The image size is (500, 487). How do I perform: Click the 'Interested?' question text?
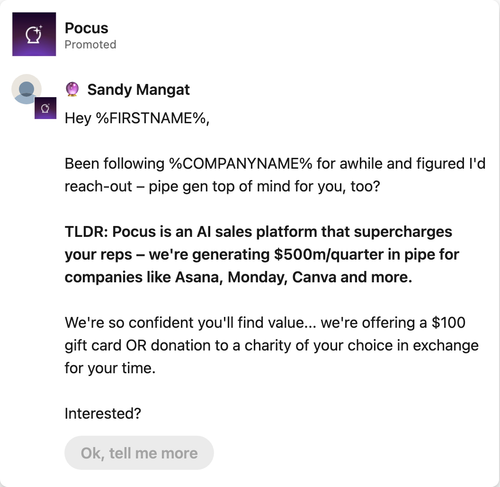(103, 414)
